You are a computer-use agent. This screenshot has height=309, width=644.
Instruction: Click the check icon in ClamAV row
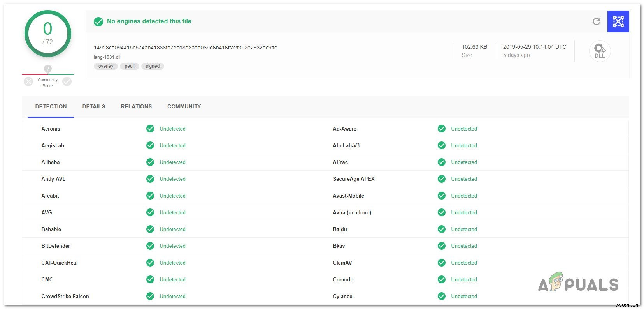pyautogui.click(x=442, y=263)
